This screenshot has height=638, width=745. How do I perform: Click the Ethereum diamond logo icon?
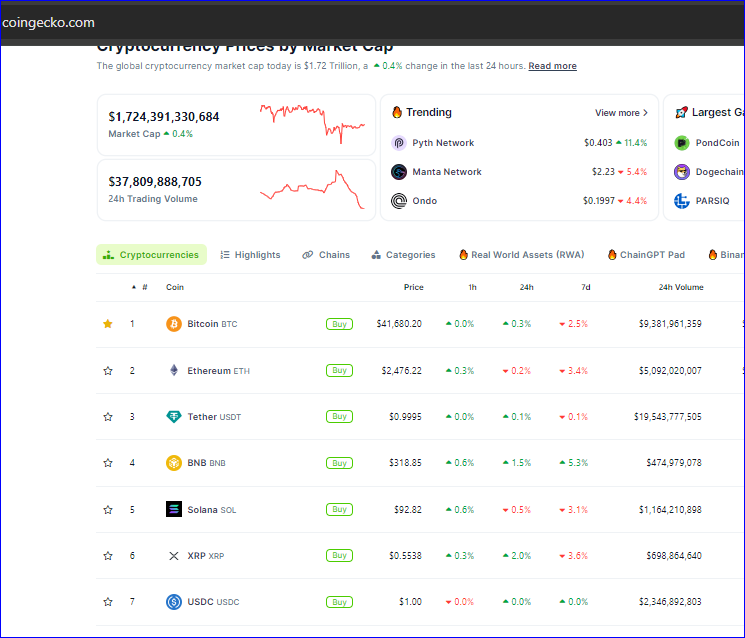tap(174, 370)
